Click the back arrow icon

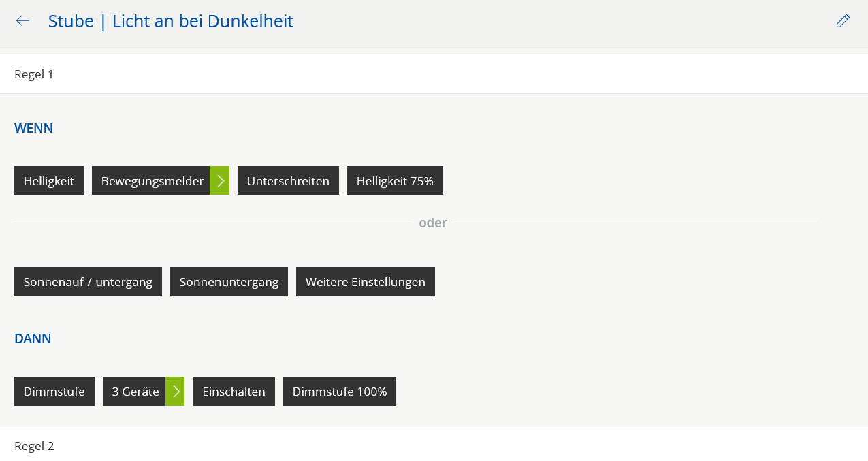pyautogui.click(x=22, y=21)
